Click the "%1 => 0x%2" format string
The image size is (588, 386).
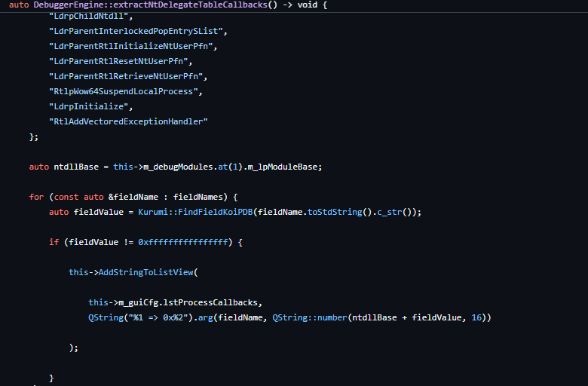[x=158, y=317]
